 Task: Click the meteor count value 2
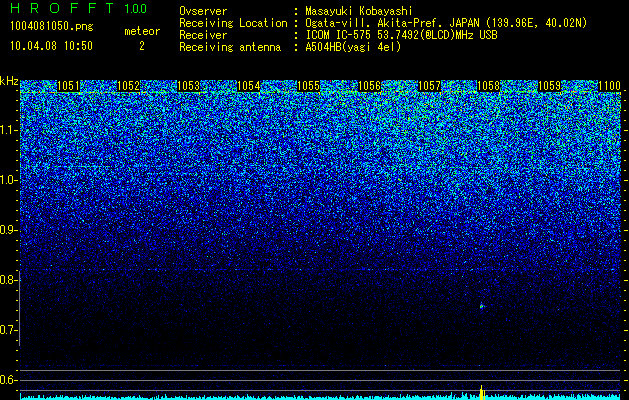click(x=142, y=46)
